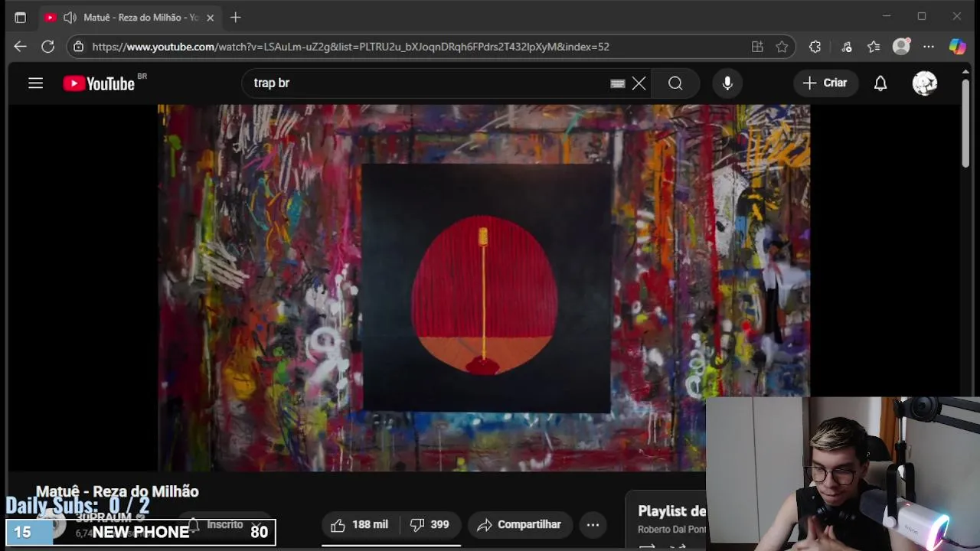
Task: Dislike the video showing 399
Action: pyautogui.click(x=430, y=525)
